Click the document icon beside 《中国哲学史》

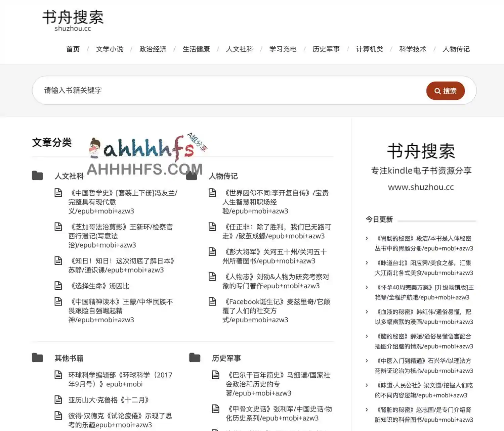(58, 193)
